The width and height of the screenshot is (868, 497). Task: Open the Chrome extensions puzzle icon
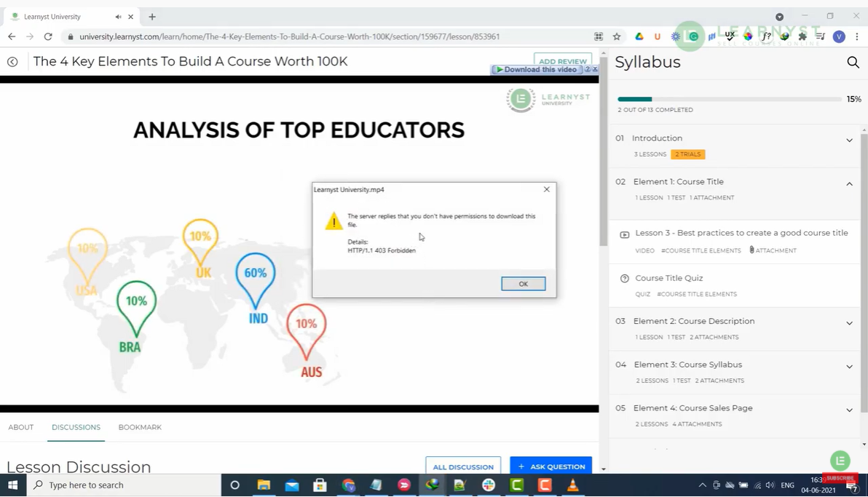(x=802, y=36)
